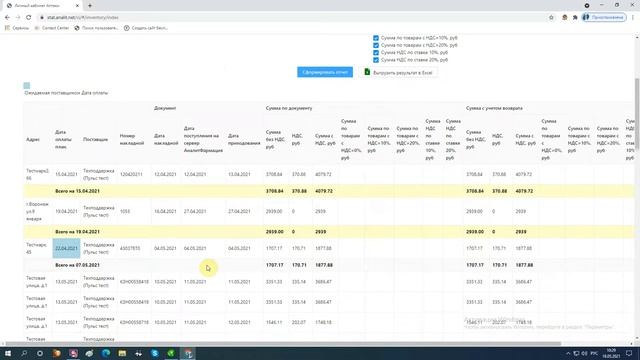This screenshot has width=640, height=360.
Task: Click the taskbar volume icon
Action: coord(584,353)
